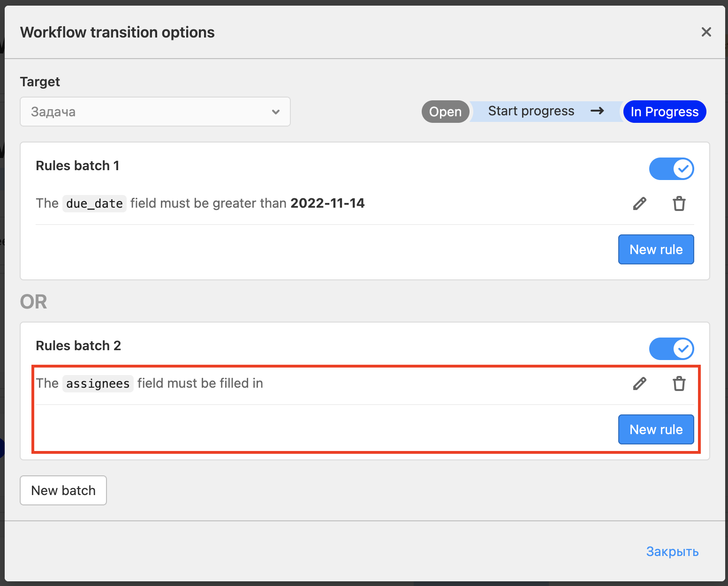Disable the Rules batch 2 toggle
Image resolution: width=728 pixels, height=586 pixels.
pos(671,349)
